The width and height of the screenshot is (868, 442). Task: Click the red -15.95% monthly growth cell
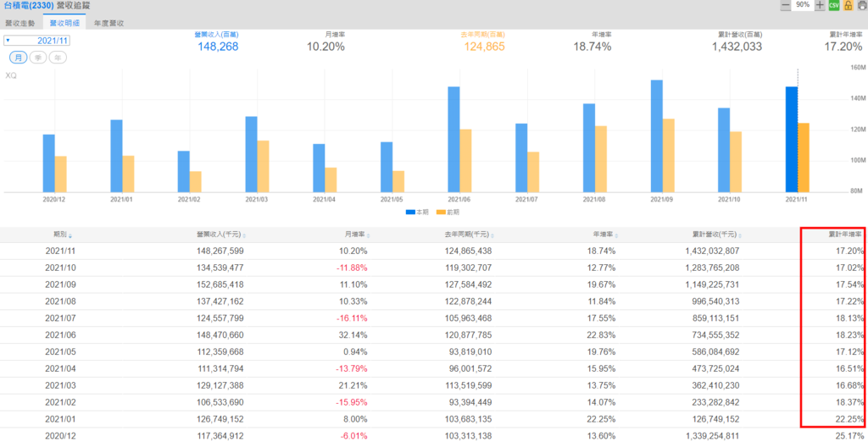352,402
